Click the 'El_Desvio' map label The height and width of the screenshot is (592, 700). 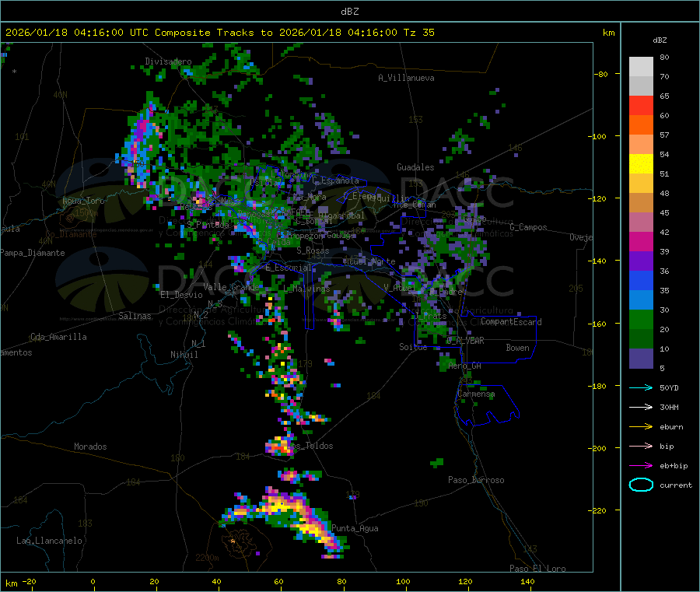click(182, 295)
